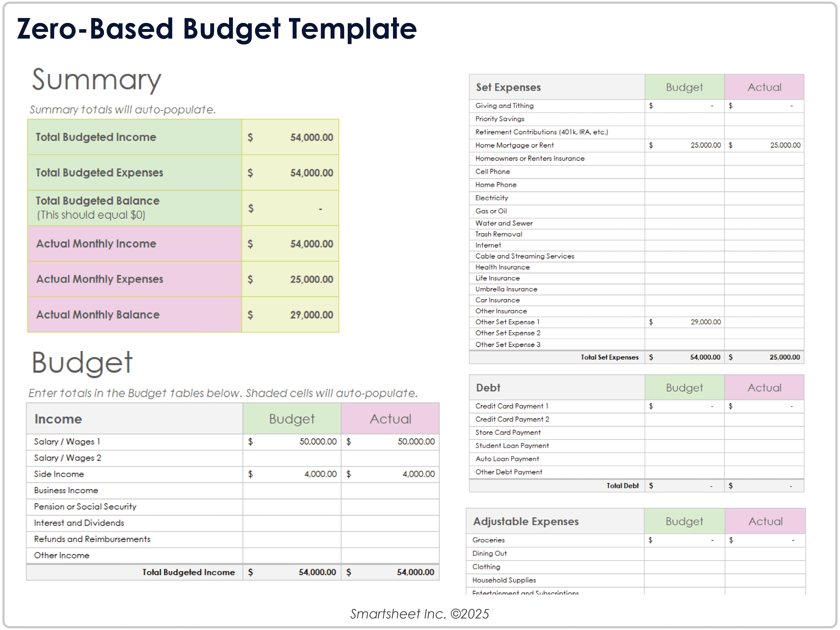This screenshot has height=630, width=840.
Task: Click the Business Income budget cell
Action: 292,490
